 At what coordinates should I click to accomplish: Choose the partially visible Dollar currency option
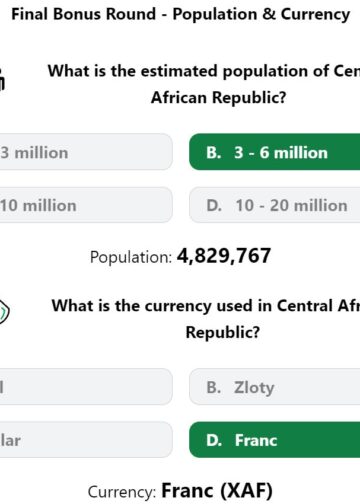coord(86,440)
